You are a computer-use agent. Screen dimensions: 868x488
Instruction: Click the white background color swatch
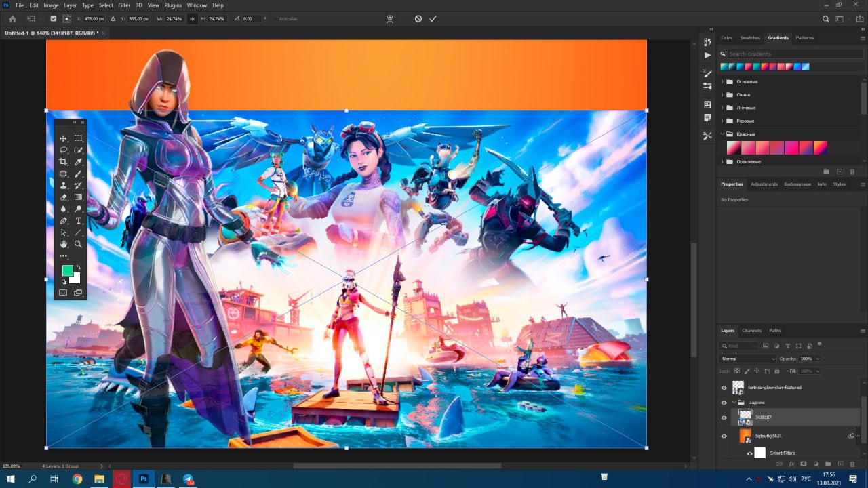click(76, 279)
